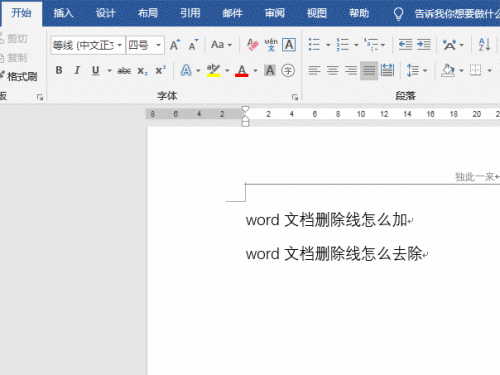The width and height of the screenshot is (500, 375).
Task: Switch to 引用 tab
Action: [190, 13]
